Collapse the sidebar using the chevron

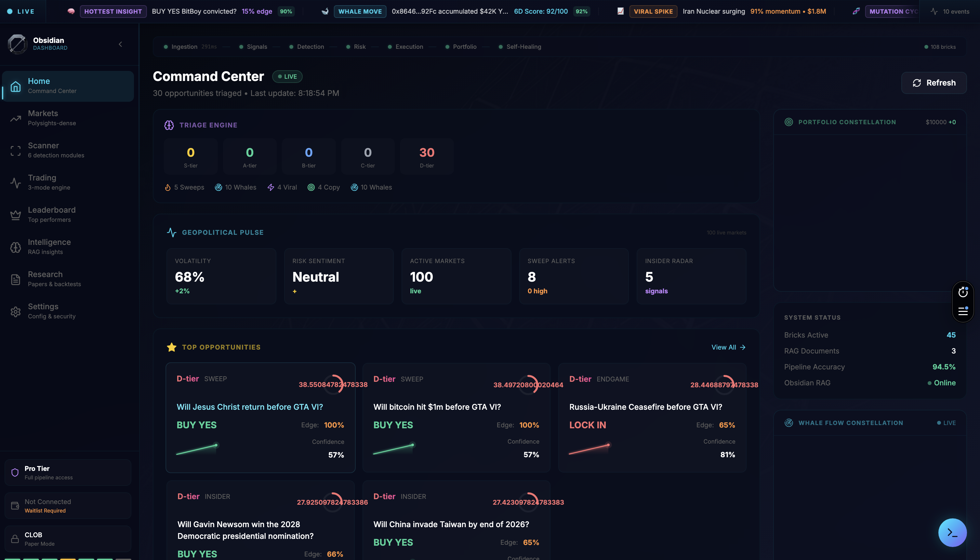pyautogui.click(x=120, y=44)
